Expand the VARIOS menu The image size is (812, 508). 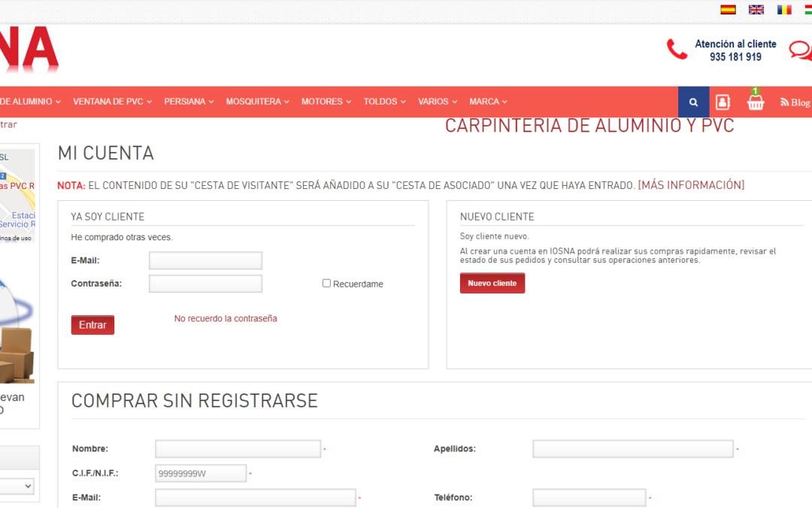[438, 102]
